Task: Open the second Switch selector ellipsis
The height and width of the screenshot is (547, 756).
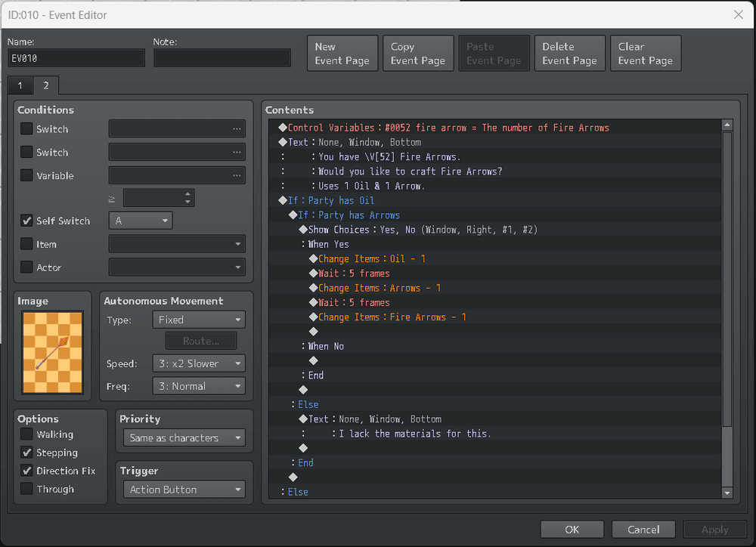Action: pyautogui.click(x=237, y=153)
